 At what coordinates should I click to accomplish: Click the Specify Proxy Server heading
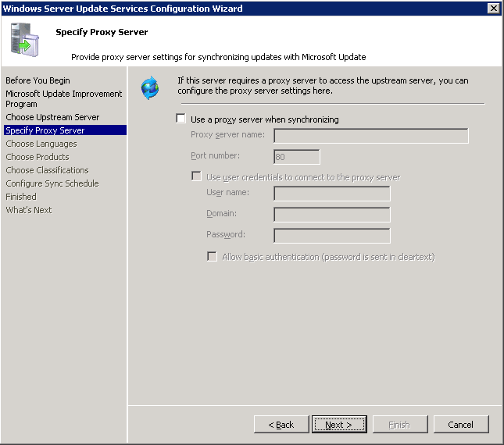pos(102,32)
